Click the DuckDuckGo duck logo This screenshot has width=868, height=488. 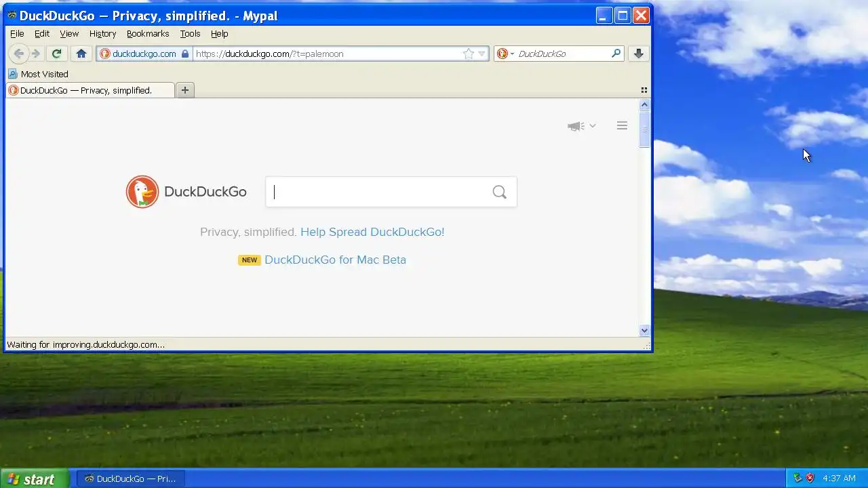pyautogui.click(x=142, y=192)
